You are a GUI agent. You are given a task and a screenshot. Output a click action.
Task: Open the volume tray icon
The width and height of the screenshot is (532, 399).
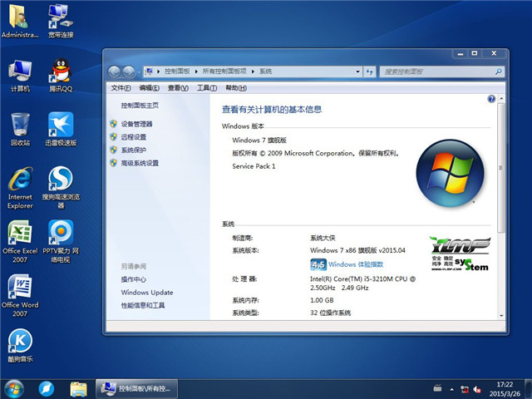coord(477,390)
